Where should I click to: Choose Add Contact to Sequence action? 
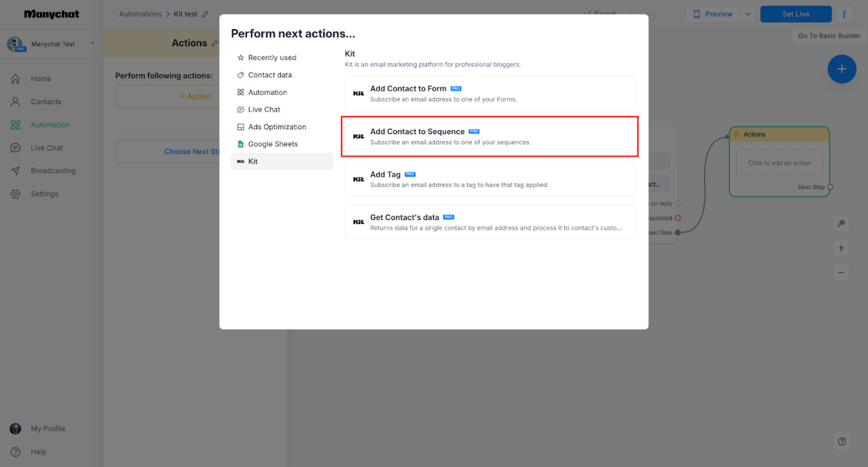coord(490,136)
